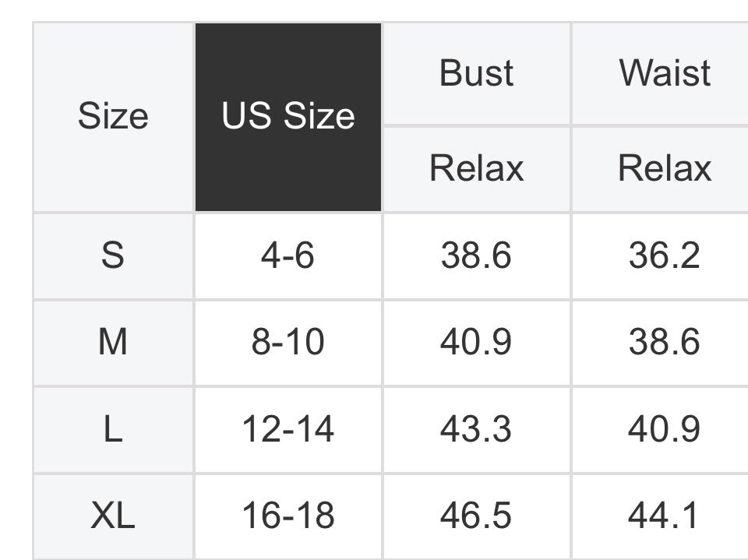Click the 4-6 US size cell
The width and height of the screenshot is (748, 560).
click(288, 255)
